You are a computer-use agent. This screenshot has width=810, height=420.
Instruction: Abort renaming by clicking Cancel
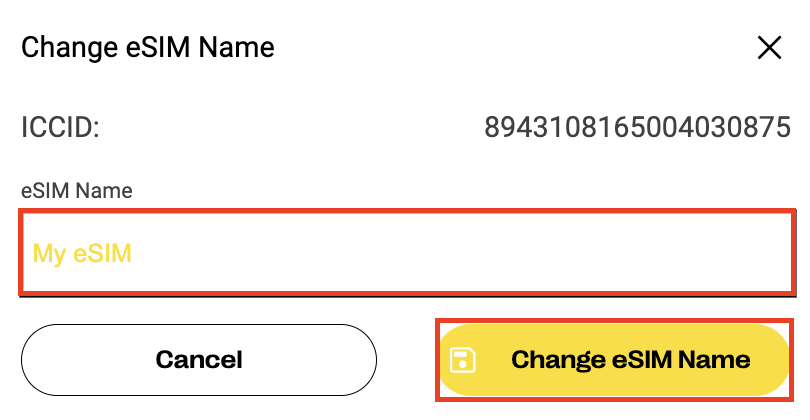pyautogui.click(x=199, y=360)
